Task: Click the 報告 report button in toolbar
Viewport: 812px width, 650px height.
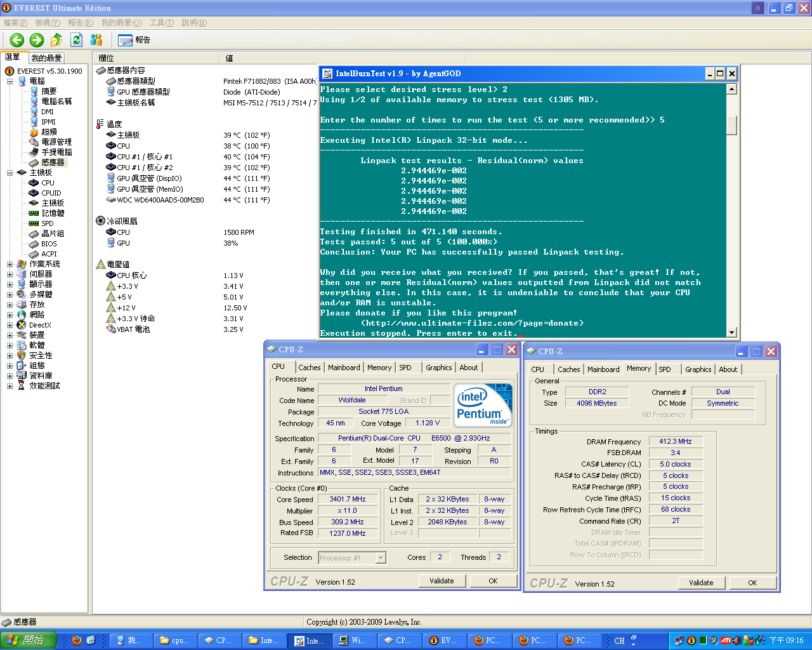Action: pyautogui.click(x=134, y=40)
